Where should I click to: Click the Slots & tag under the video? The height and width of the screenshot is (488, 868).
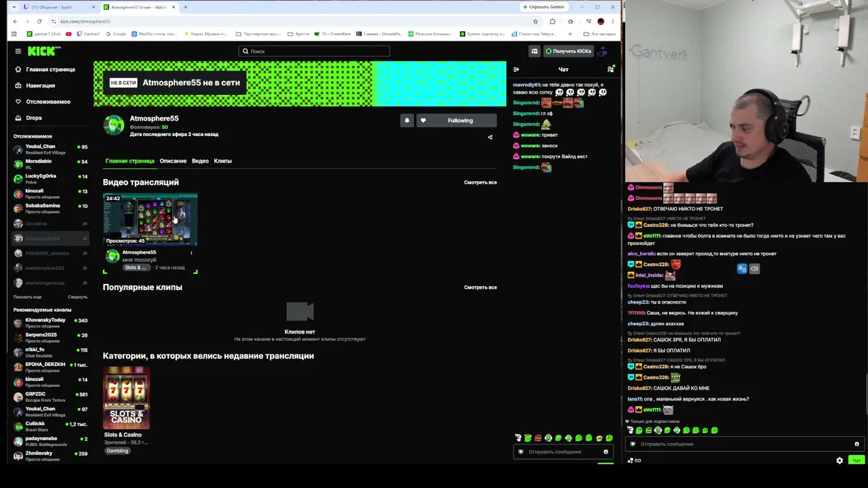point(135,268)
